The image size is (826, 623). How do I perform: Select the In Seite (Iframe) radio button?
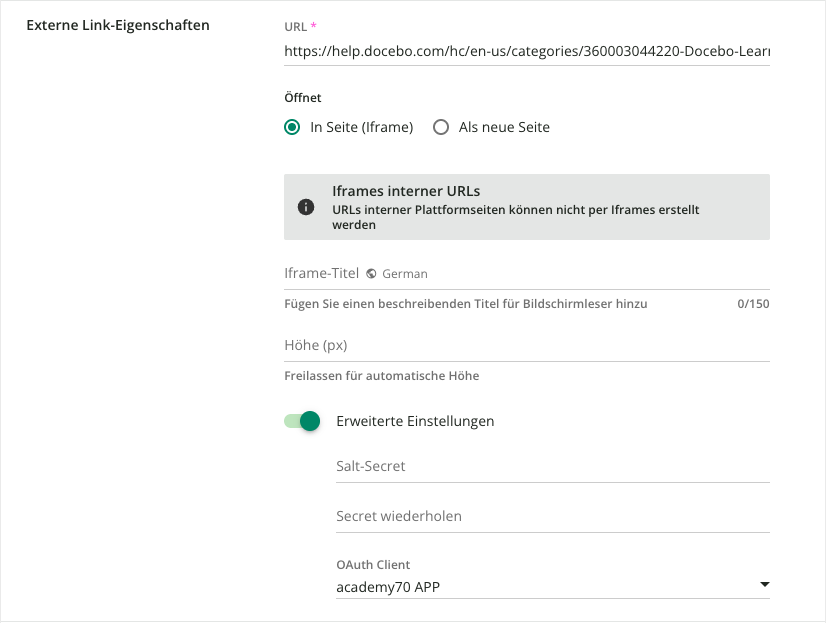point(292,127)
